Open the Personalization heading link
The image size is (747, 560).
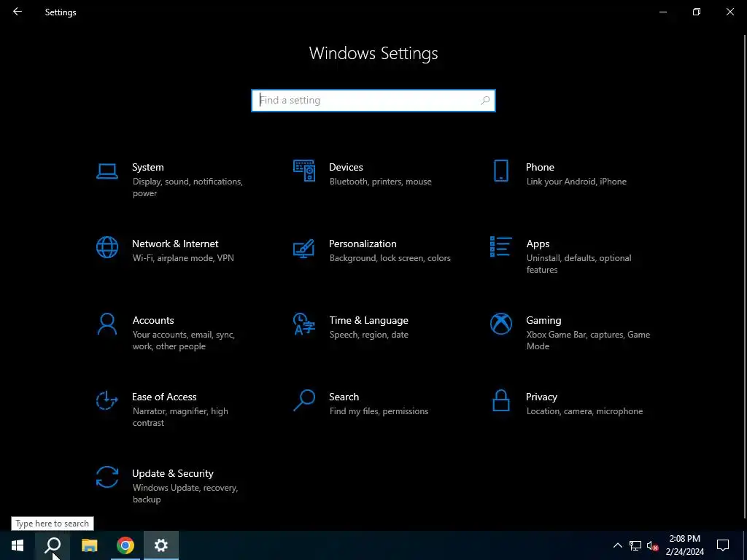pos(363,244)
